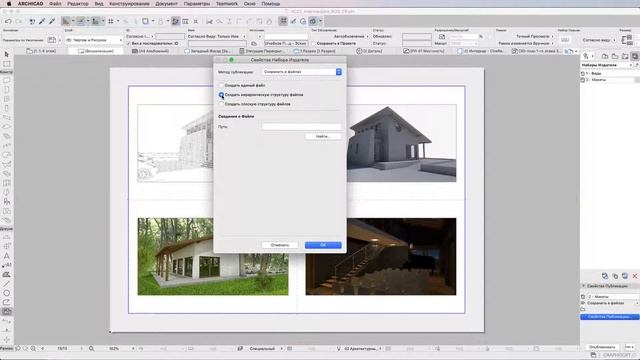
Task: Click the gray house model render
Action: pyautogui.click(x=402, y=143)
